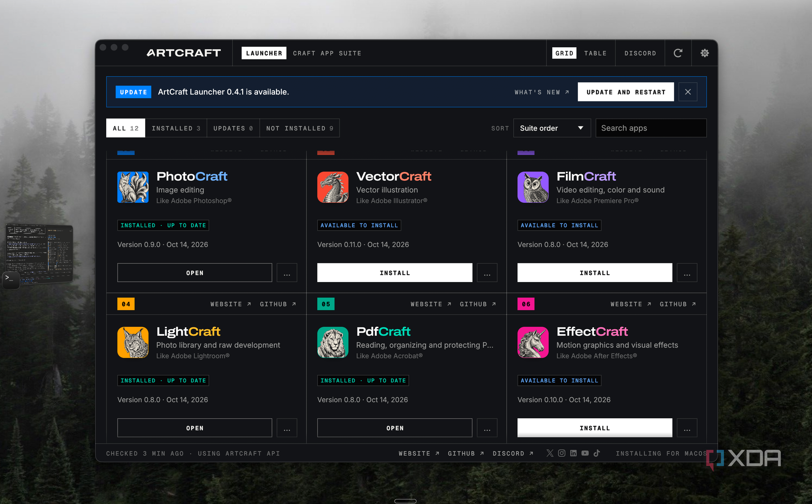Focus the Search apps field
Screen dimensions: 812x504
[651, 128]
